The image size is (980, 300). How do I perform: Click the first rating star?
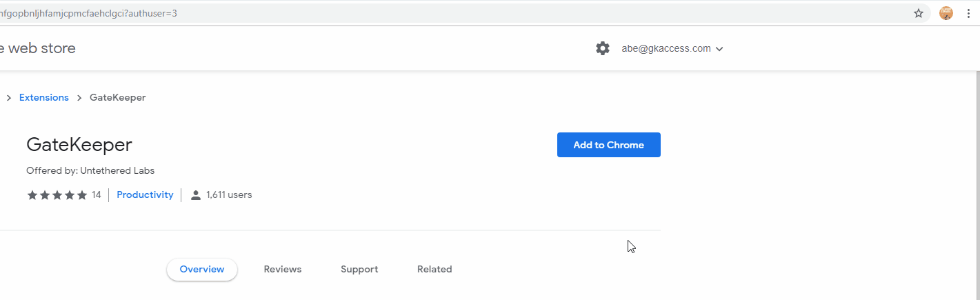coord(32,195)
